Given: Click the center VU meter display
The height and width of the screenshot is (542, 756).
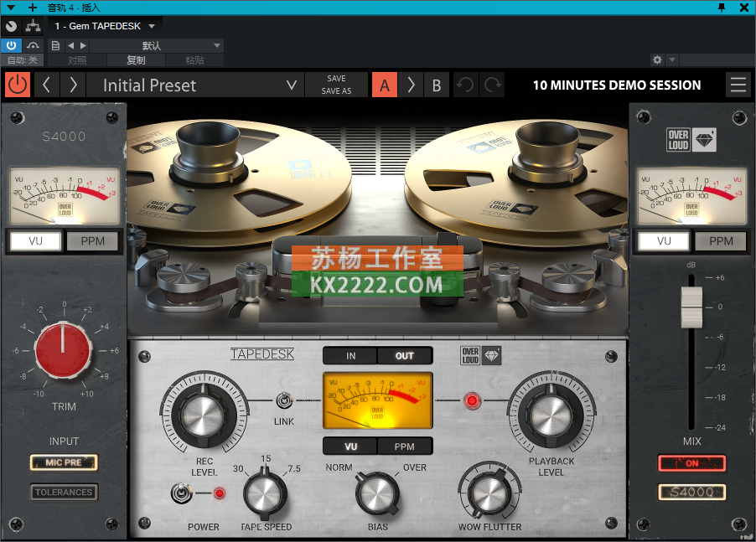Looking at the screenshot, I should click(377, 400).
